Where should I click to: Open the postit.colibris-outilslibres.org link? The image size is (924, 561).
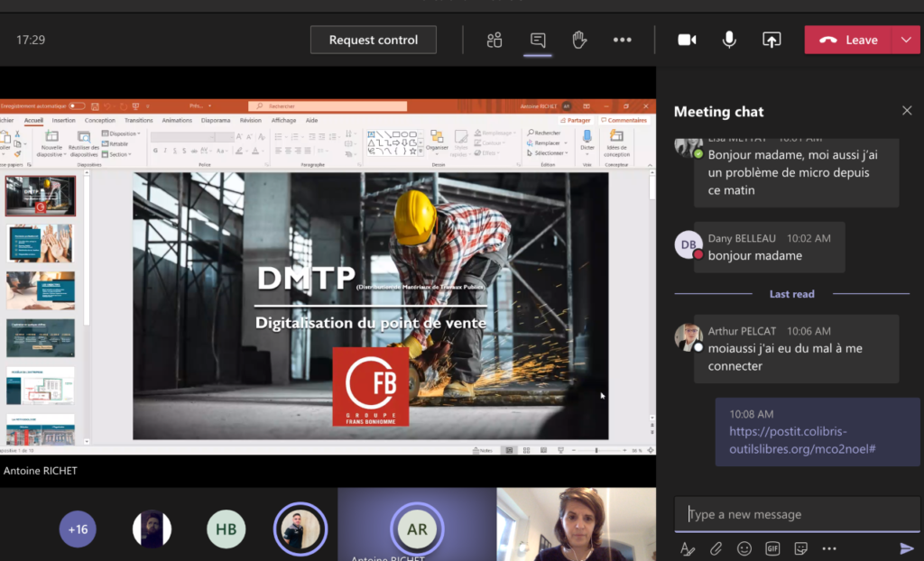pyautogui.click(x=802, y=440)
